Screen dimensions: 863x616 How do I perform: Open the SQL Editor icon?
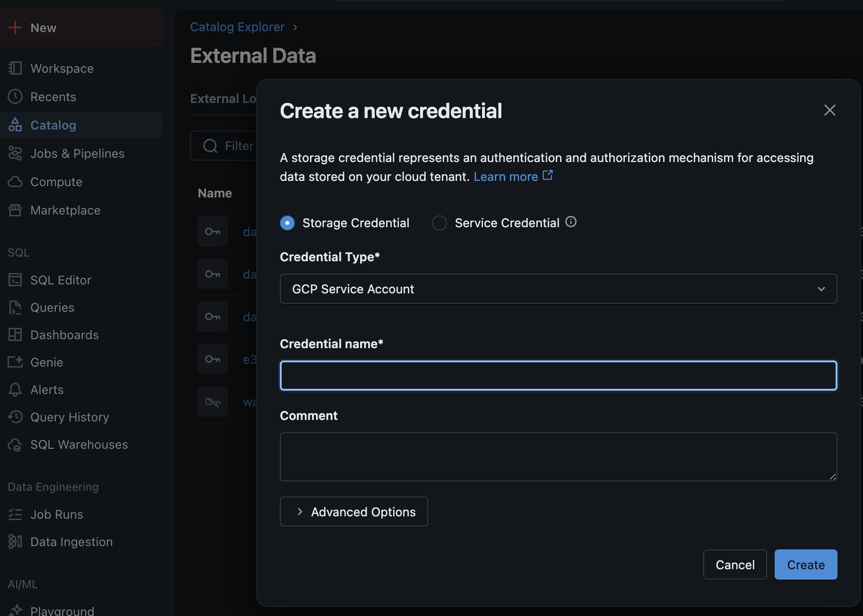tap(15, 280)
